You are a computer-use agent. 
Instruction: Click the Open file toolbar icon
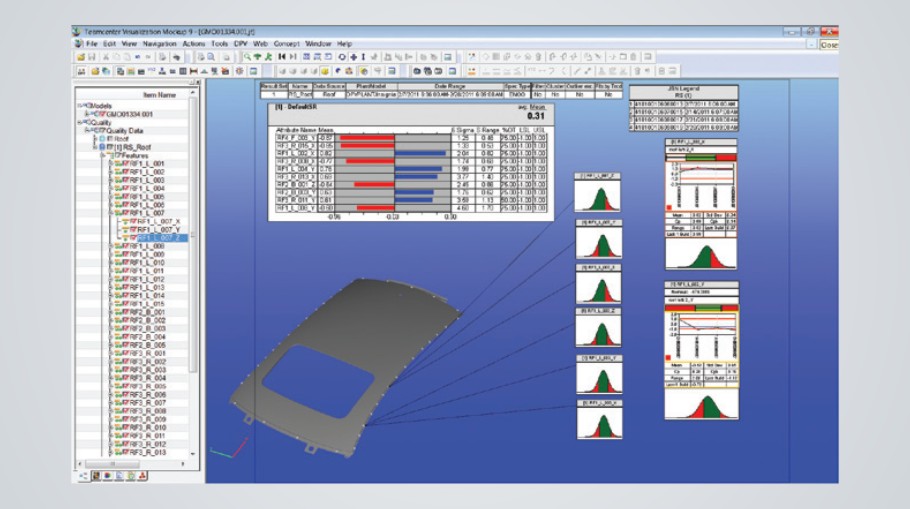[x=78, y=58]
